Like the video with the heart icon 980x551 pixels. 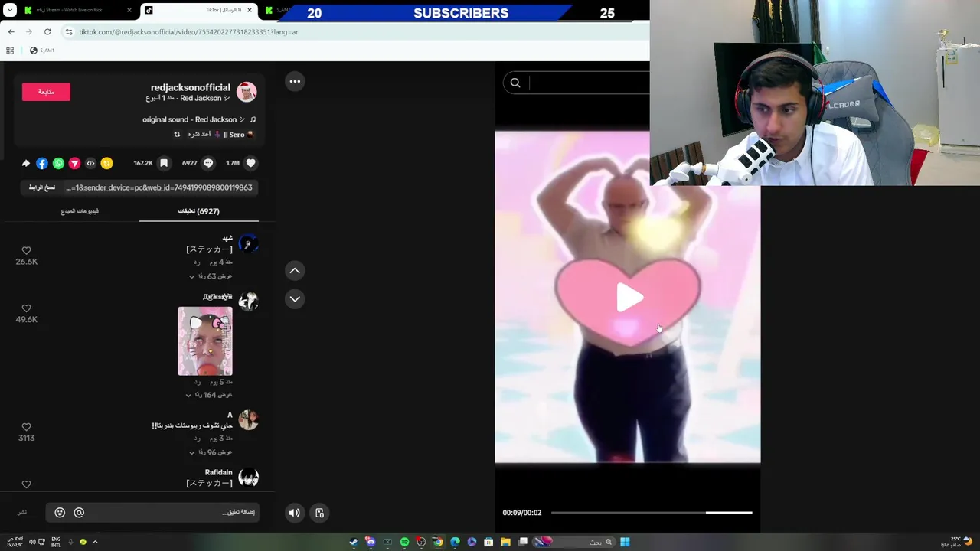tap(250, 163)
